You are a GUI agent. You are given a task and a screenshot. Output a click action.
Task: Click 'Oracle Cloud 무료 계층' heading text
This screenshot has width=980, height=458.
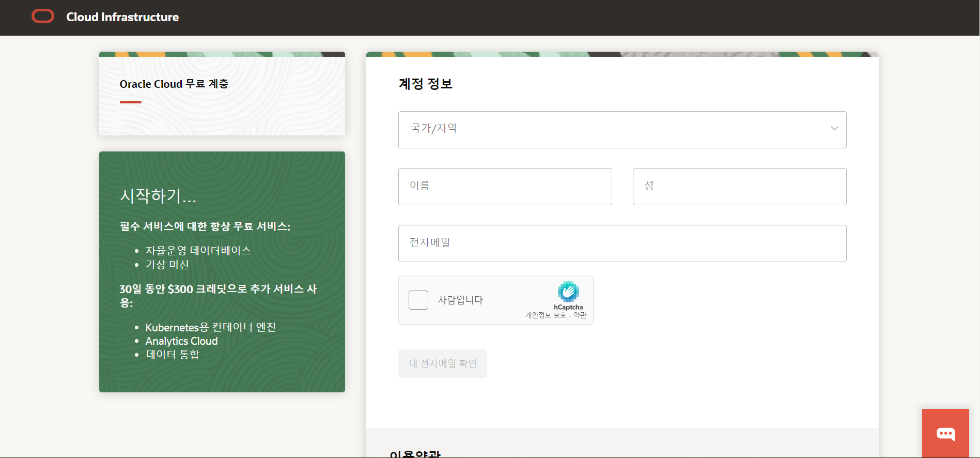tap(174, 84)
